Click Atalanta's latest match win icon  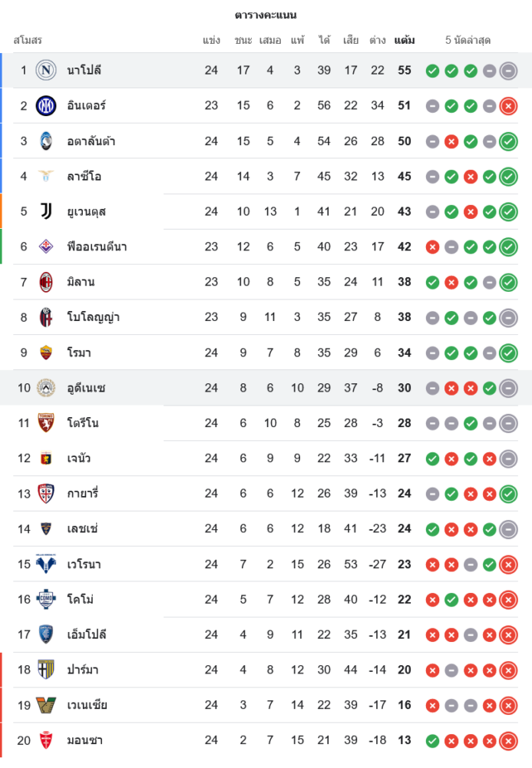coord(507,141)
